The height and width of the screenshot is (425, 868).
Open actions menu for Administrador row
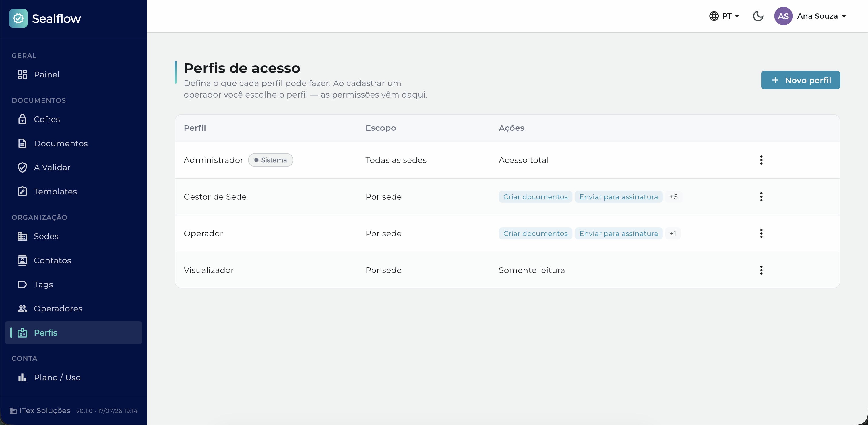point(761,160)
